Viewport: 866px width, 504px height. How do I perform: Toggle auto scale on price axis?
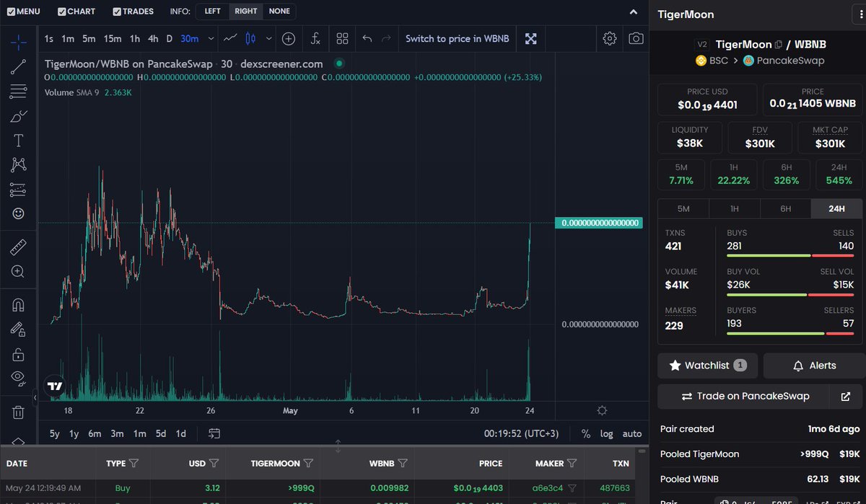631,433
